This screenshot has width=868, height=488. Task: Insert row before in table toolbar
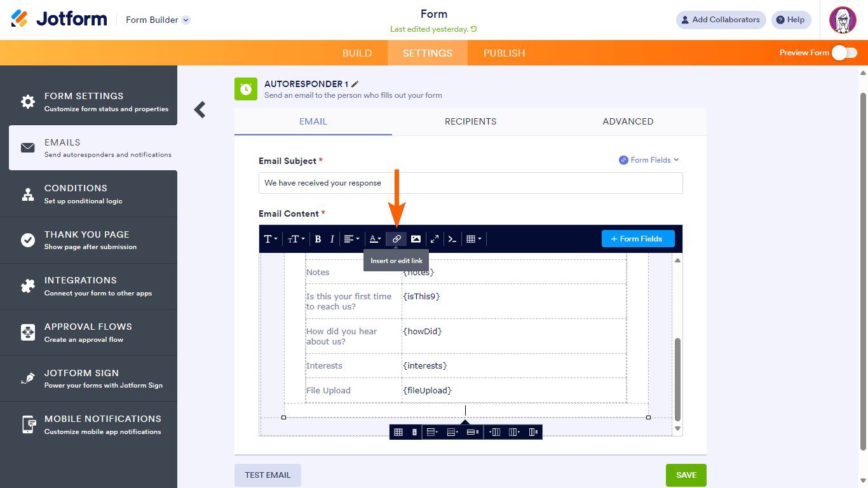pyautogui.click(x=432, y=432)
